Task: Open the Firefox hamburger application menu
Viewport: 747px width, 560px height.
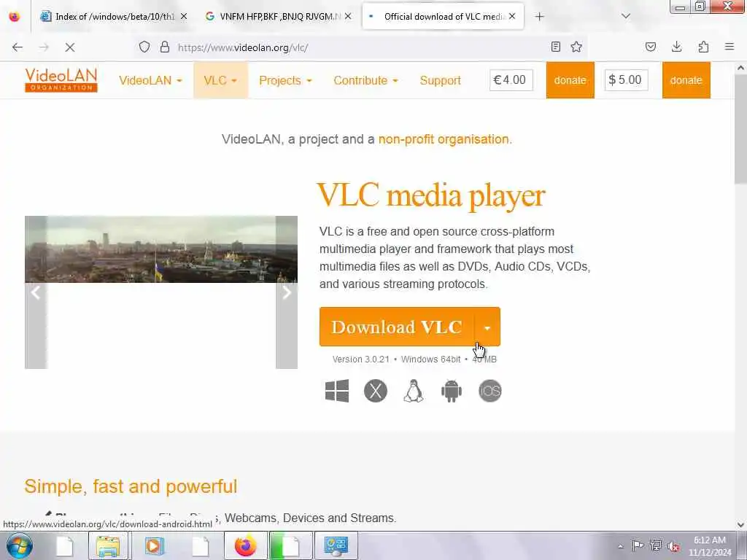Action: click(x=729, y=47)
